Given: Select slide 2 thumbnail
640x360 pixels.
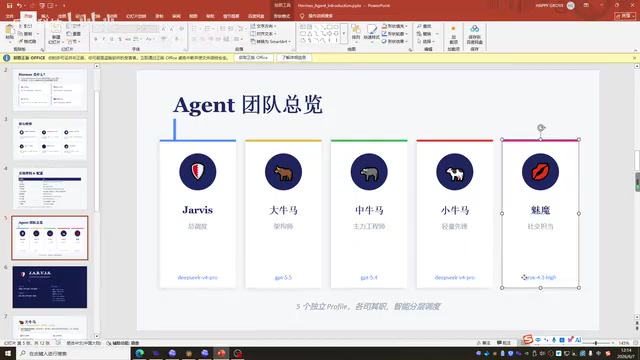Looking at the screenshot, I should pyautogui.click(x=50, y=90).
